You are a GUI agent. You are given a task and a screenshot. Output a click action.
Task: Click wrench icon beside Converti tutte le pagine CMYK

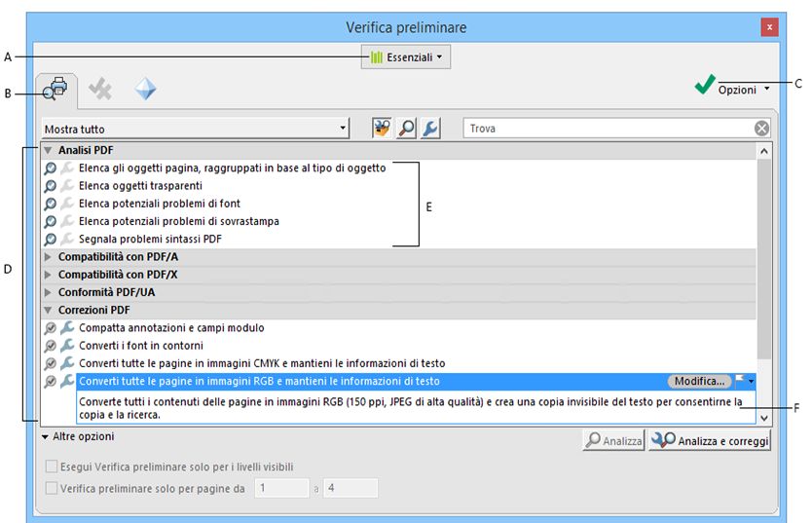pyautogui.click(x=67, y=363)
